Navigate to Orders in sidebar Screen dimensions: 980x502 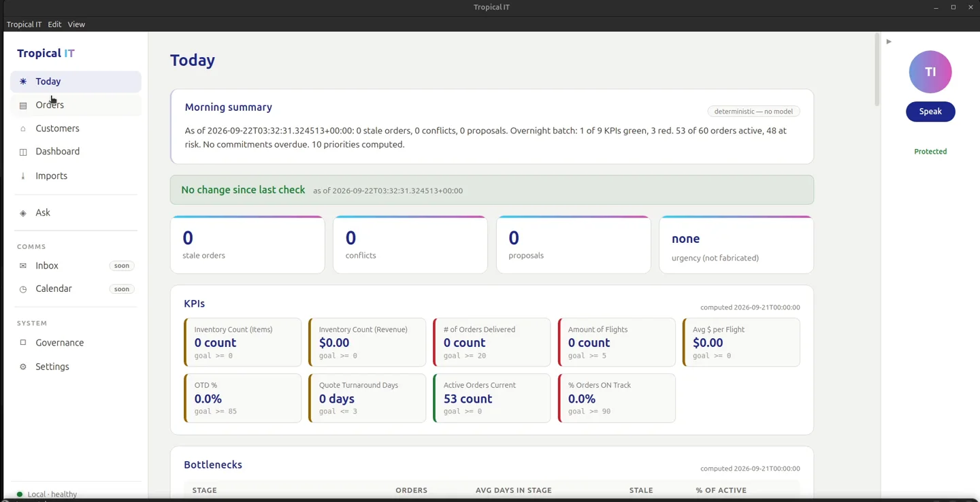(x=76, y=105)
